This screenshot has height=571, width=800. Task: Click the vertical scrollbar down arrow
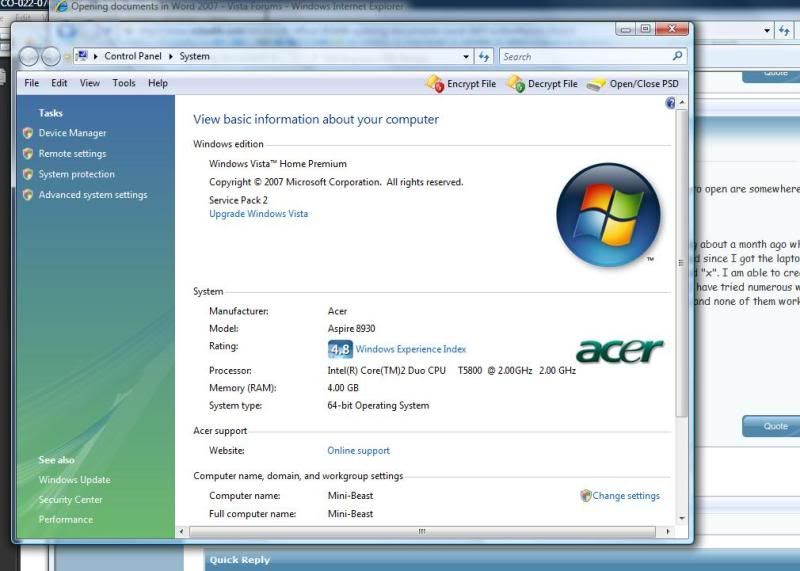coord(682,518)
